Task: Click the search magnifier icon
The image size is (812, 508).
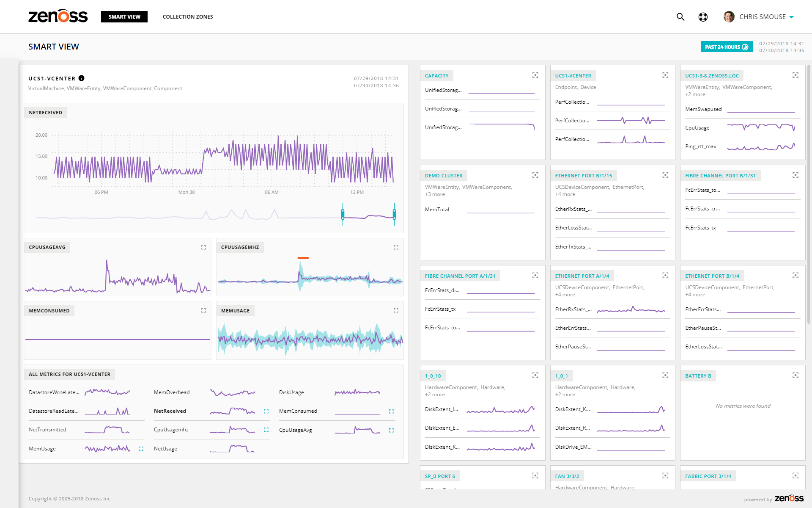Action: [x=680, y=17]
